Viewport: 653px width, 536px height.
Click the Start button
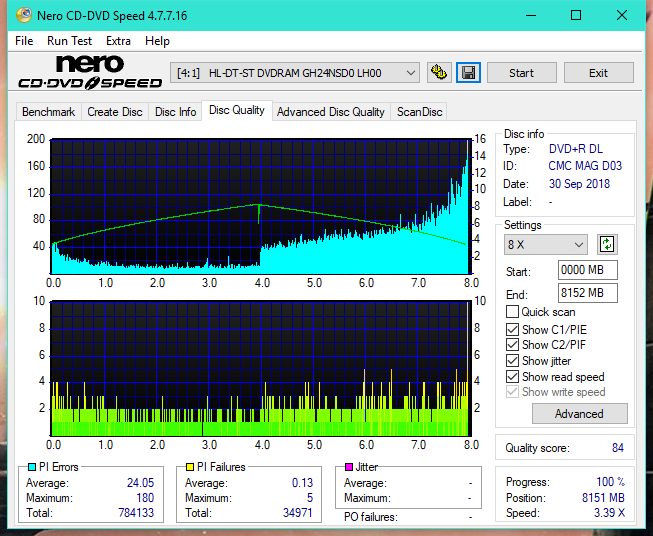pyautogui.click(x=521, y=73)
